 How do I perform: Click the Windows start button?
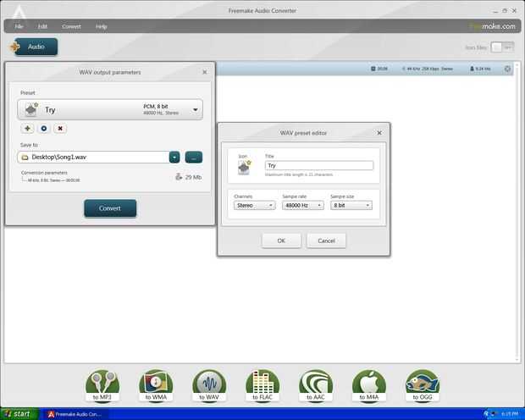coord(19,414)
